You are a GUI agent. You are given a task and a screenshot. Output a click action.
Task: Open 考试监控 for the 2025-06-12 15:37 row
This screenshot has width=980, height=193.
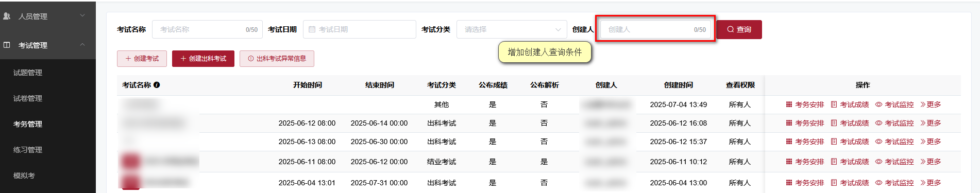[x=894, y=142]
